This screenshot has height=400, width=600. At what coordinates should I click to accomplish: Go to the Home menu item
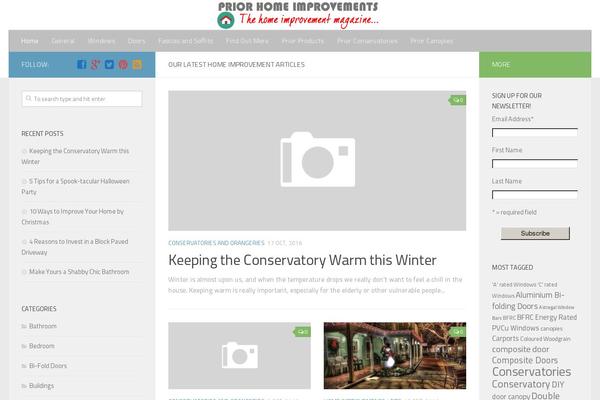29,41
